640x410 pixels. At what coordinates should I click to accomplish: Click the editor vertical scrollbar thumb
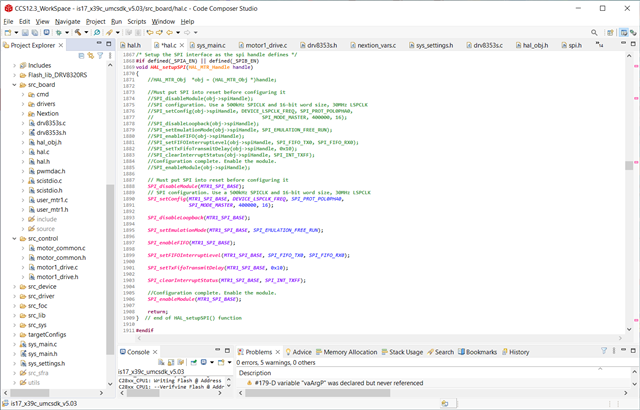pos(629,165)
